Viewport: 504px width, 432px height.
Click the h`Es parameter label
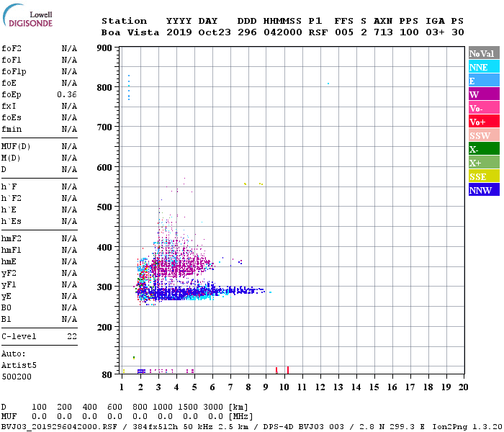12,222
